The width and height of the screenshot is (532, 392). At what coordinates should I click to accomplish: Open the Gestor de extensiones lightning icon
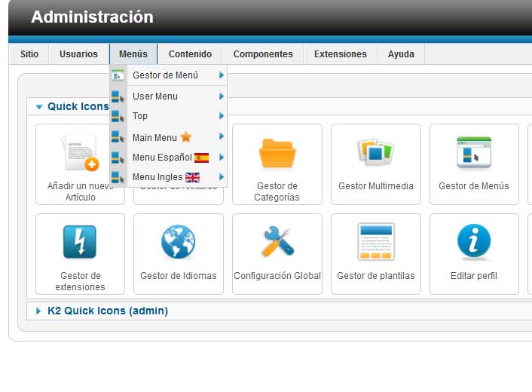(80, 242)
